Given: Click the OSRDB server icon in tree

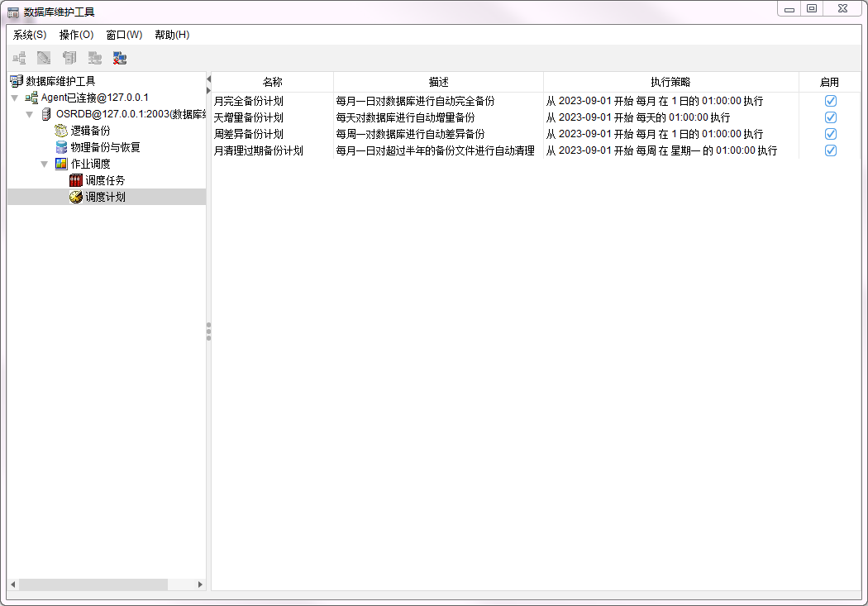Looking at the screenshot, I should 46,114.
